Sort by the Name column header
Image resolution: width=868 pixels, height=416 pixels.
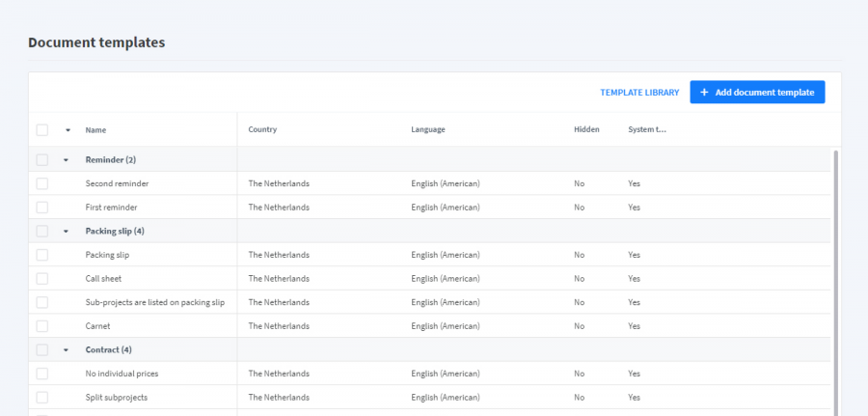pos(95,129)
